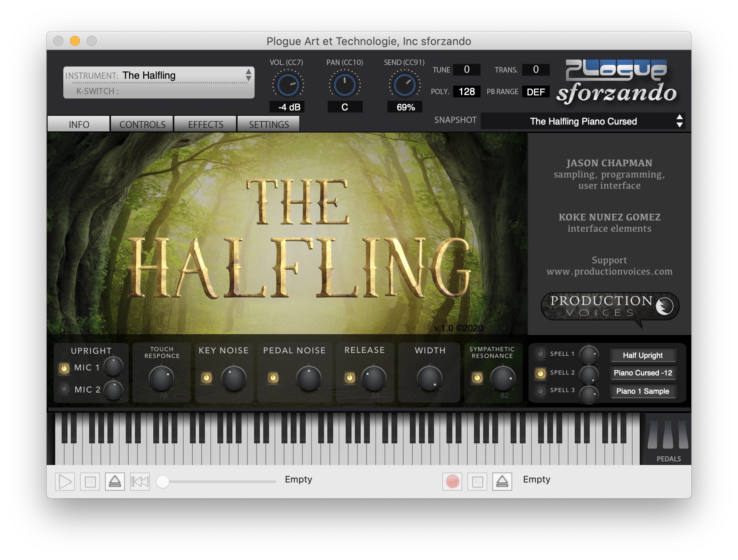Click the Pedal Noise knob
The image size is (738, 560).
[309, 378]
